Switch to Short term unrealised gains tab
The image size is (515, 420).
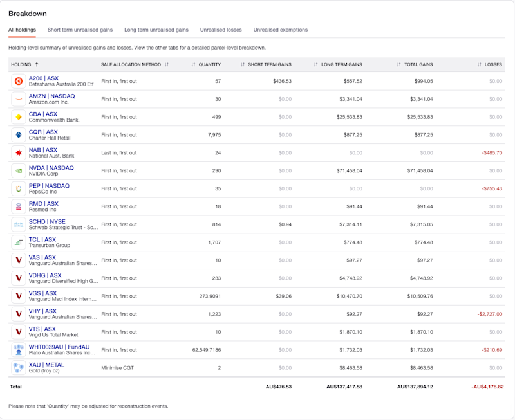[x=80, y=30]
